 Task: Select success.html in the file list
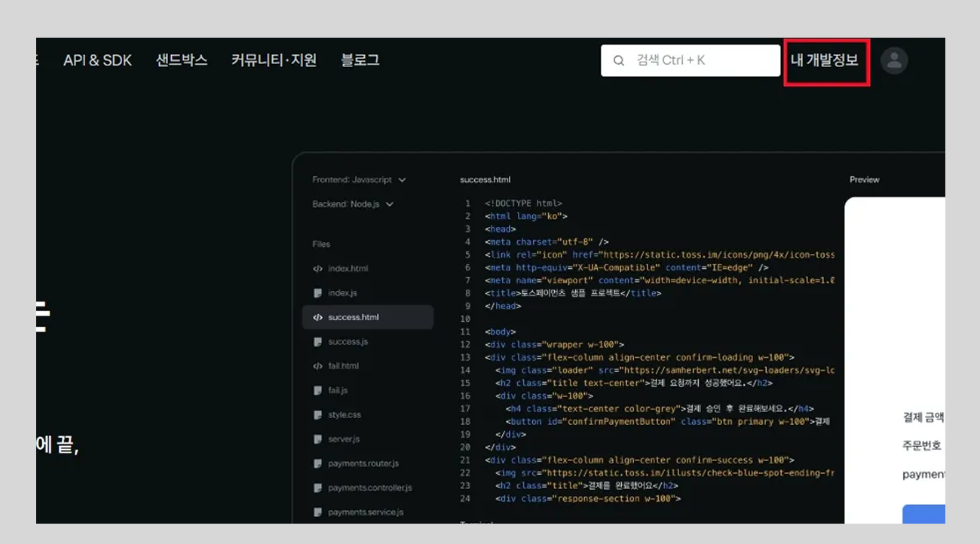click(368, 317)
